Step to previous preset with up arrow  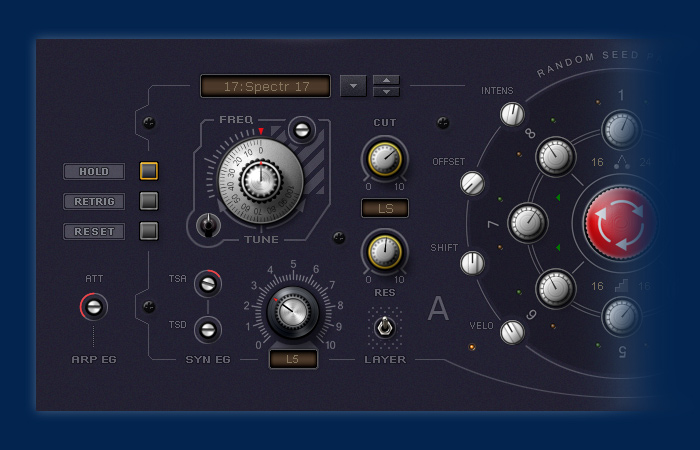[x=386, y=80]
